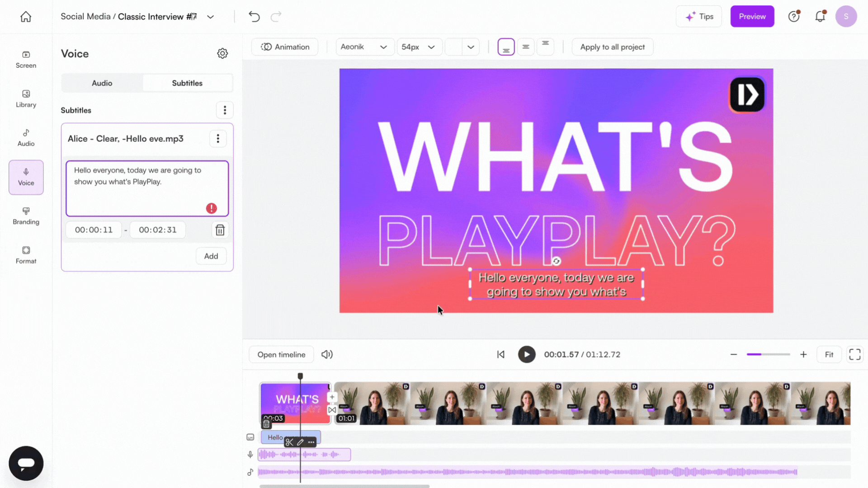
Task: Click the Open timeline button
Action: click(281, 355)
